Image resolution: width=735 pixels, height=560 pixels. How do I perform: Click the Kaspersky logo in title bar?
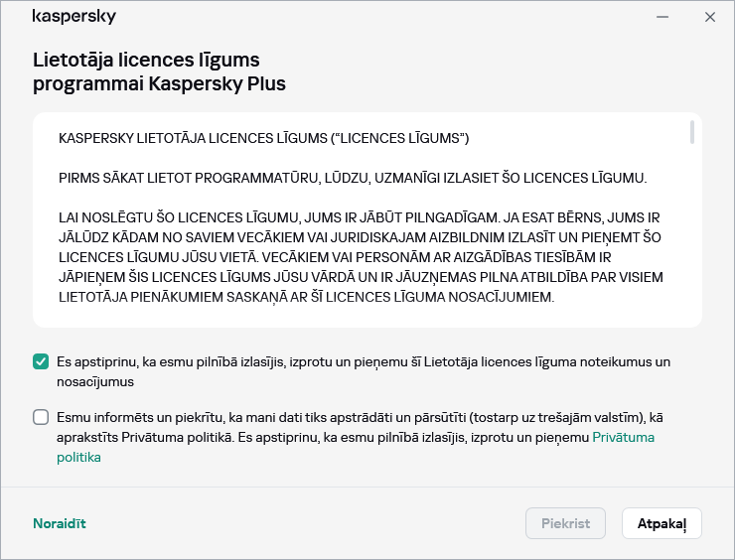coord(74,17)
